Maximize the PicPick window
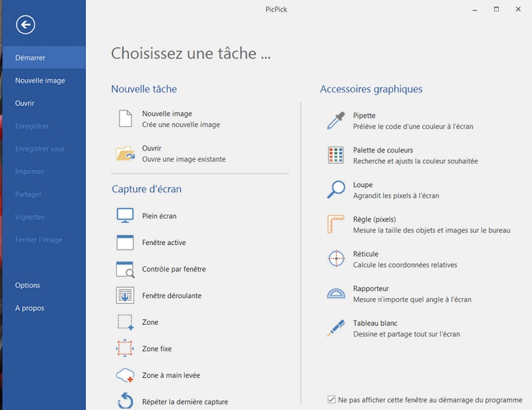 [x=497, y=9]
